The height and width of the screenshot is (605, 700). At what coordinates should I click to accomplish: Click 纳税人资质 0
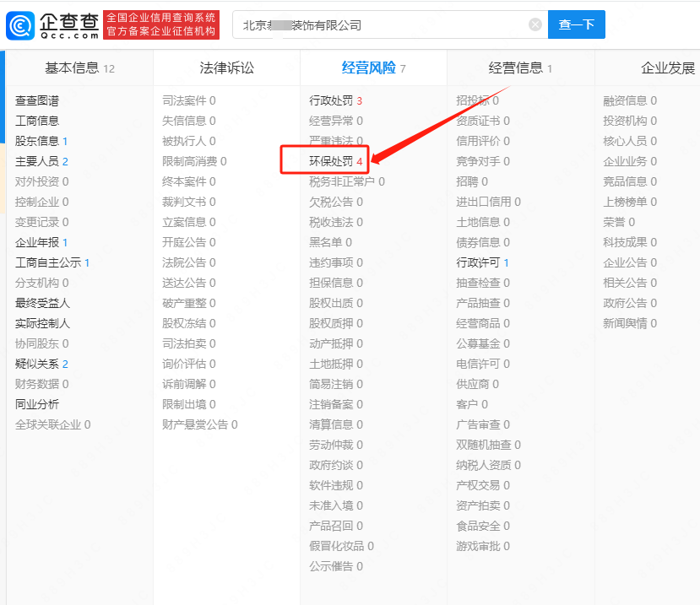point(488,465)
